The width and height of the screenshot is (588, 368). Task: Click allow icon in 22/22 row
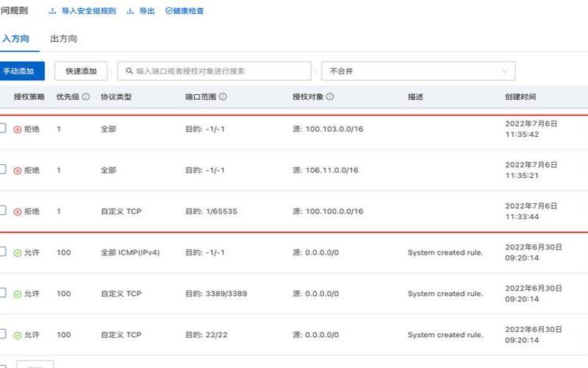point(17,336)
